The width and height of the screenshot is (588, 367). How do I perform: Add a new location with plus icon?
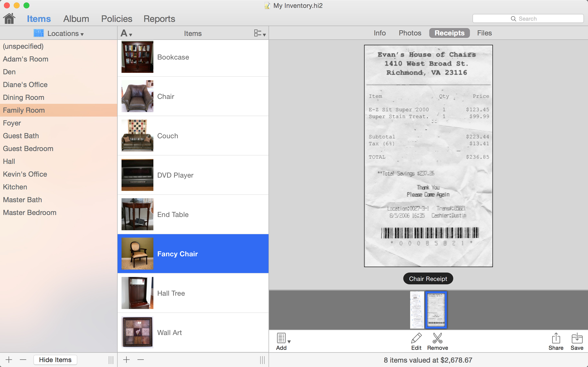point(9,359)
